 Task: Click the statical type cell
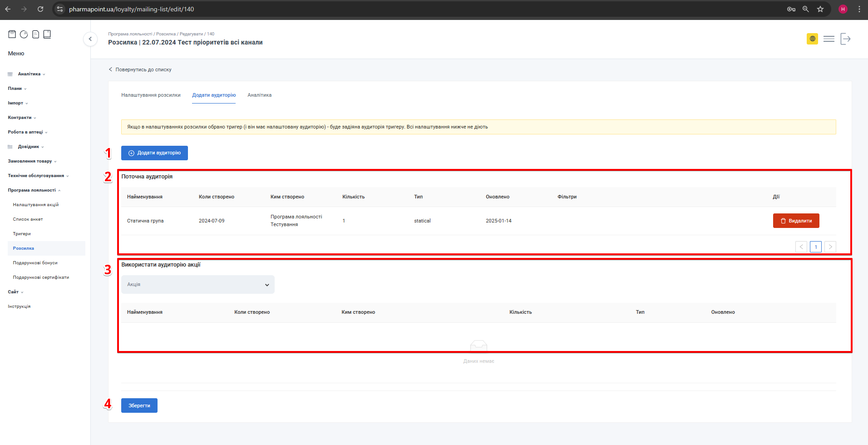(422, 221)
